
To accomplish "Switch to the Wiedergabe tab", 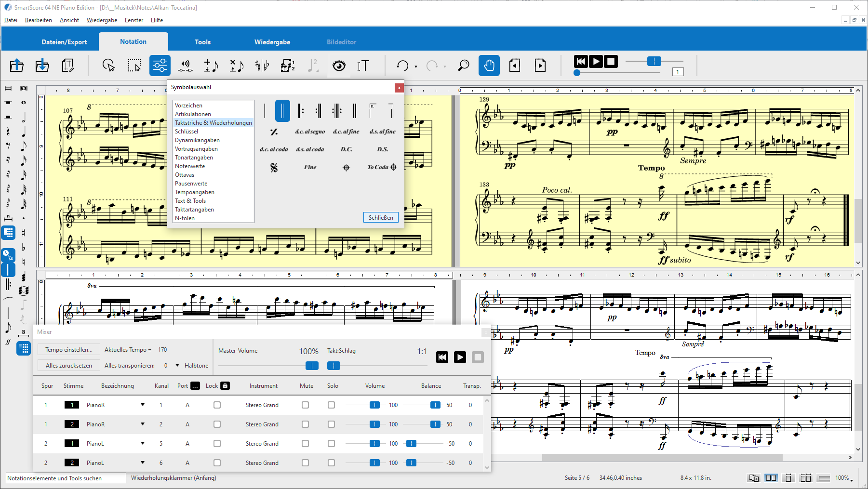I will pyautogui.click(x=272, y=42).
